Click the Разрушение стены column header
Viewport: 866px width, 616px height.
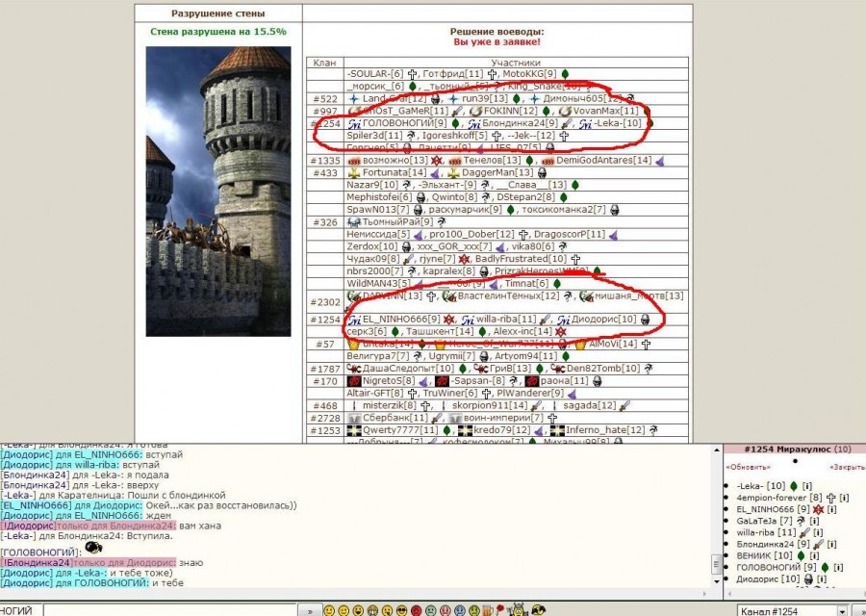218,13
